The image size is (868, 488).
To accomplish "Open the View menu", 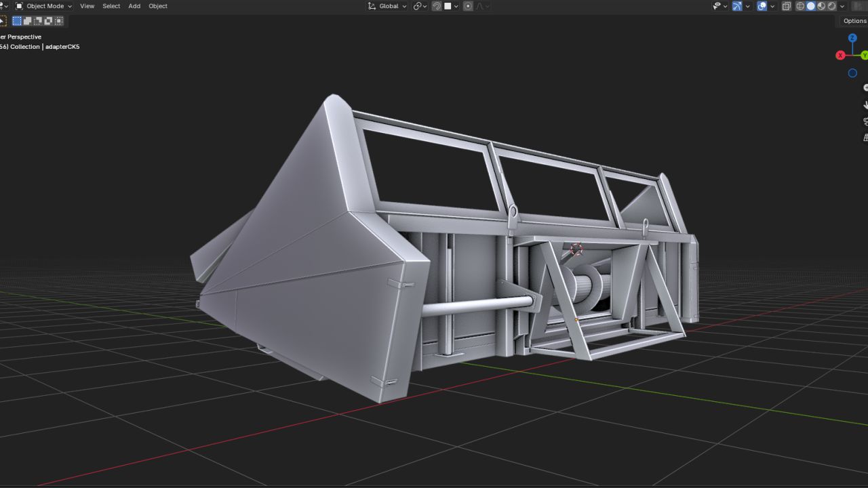I will [x=87, y=6].
